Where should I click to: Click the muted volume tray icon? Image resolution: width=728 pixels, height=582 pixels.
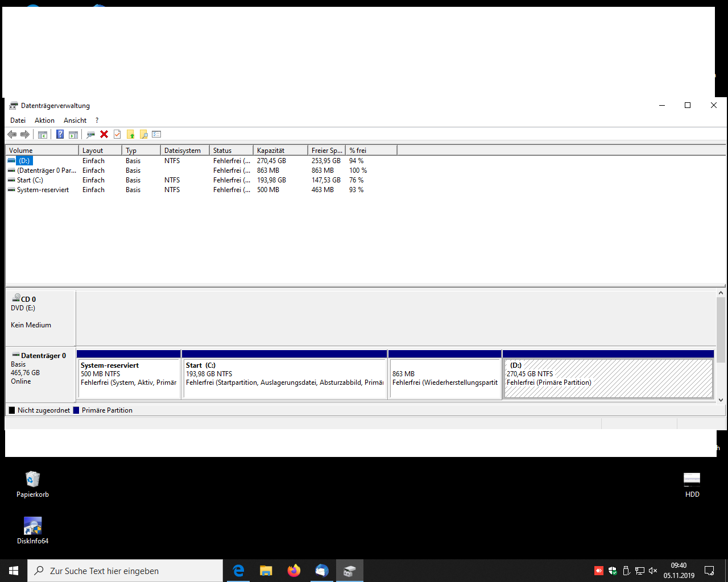pyautogui.click(x=653, y=571)
